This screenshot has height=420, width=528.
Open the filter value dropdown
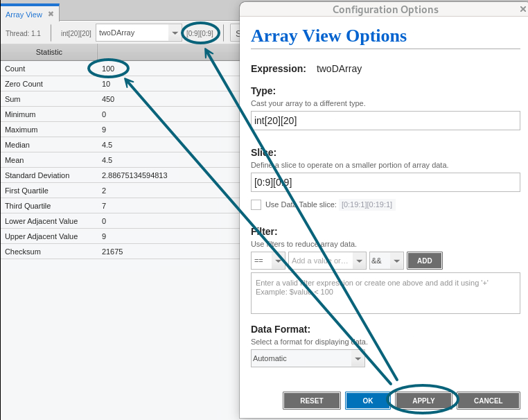click(x=359, y=261)
